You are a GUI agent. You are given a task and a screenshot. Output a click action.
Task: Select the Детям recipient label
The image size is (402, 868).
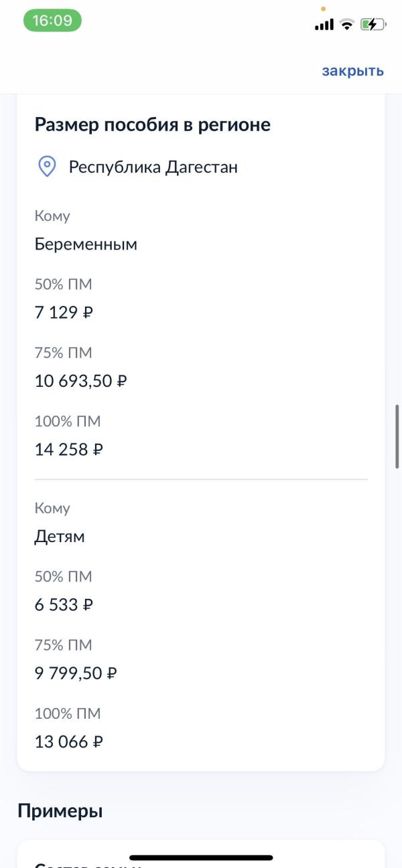coord(60,537)
